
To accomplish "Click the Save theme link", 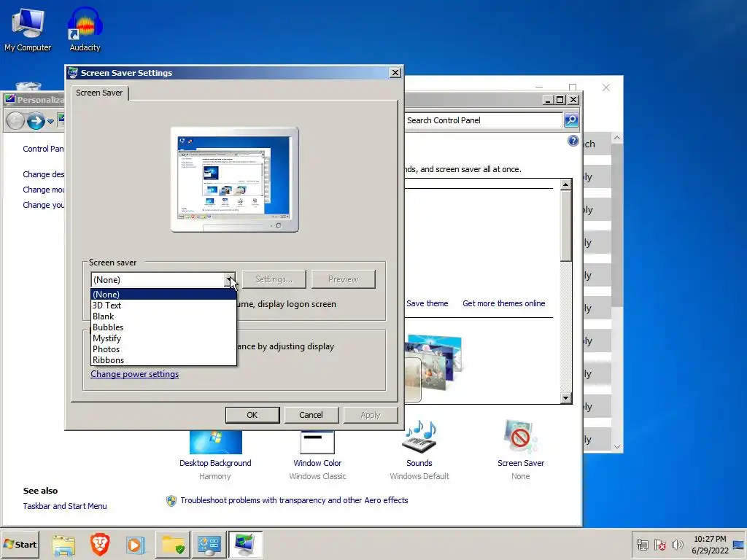I will pos(427,303).
